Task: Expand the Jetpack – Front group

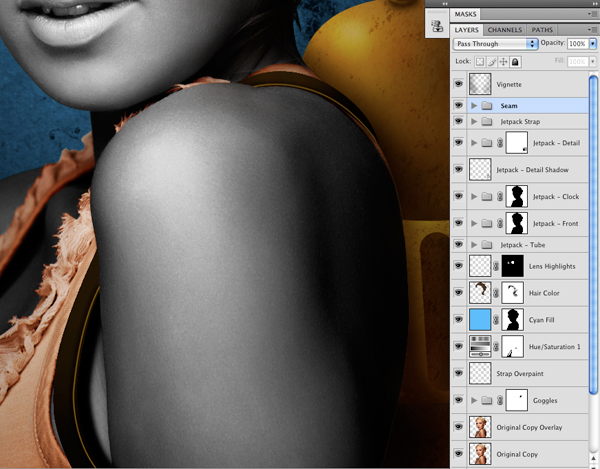Action: point(474,223)
